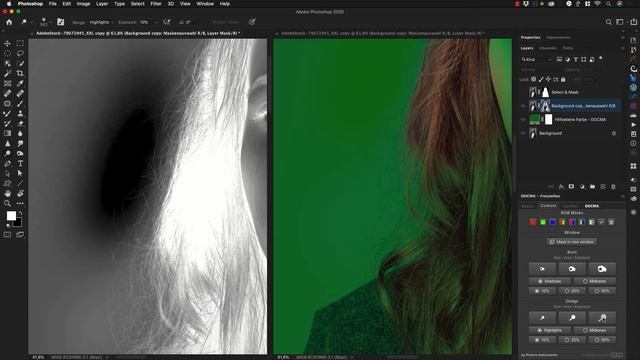Select the Move tool

pos(7,43)
